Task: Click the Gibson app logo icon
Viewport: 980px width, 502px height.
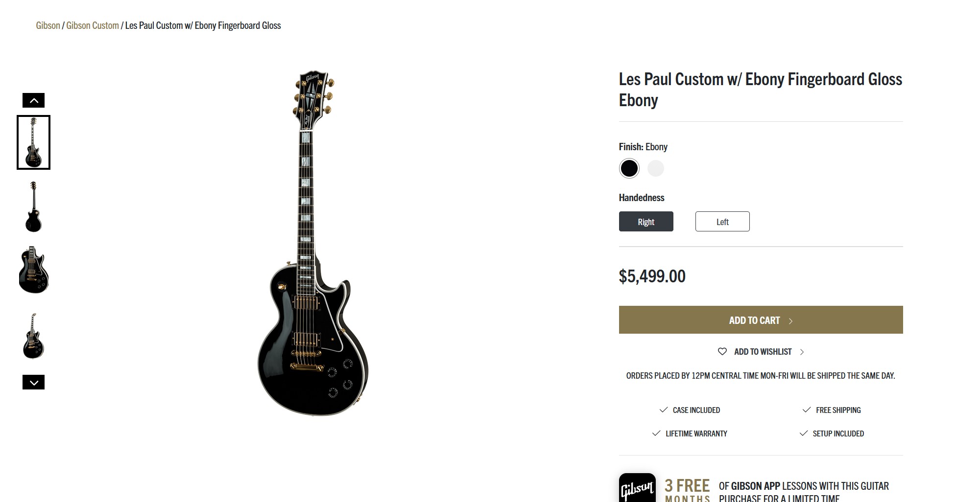Action: click(637, 488)
